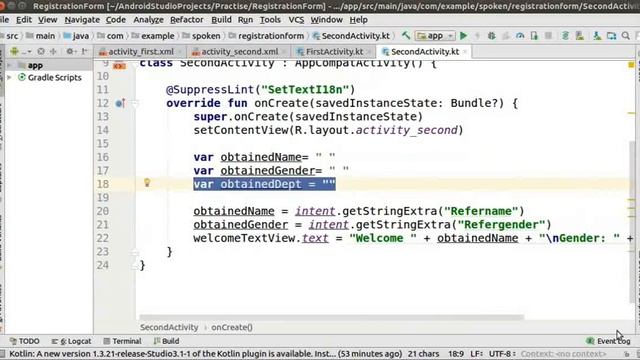The height and width of the screenshot is (360, 640).
Task: Click onCreate() in the editor breadcrumb
Action: pyautogui.click(x=232, y=327)
